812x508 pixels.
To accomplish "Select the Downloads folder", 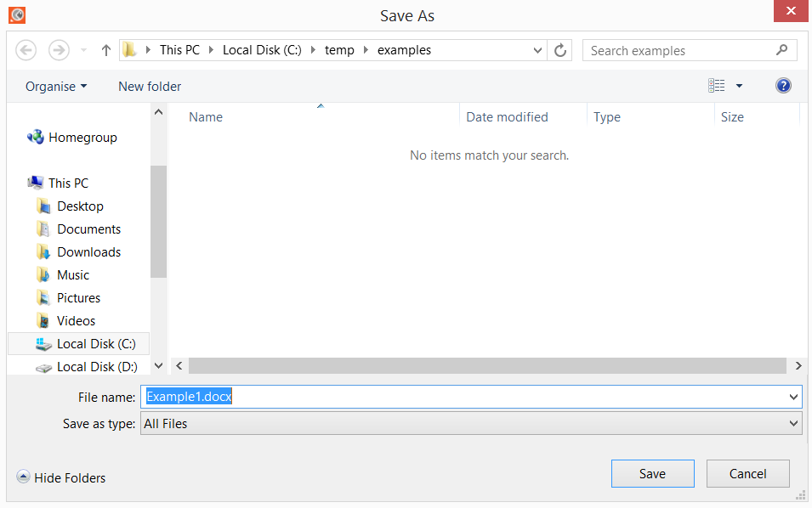I will coord(88,251).
